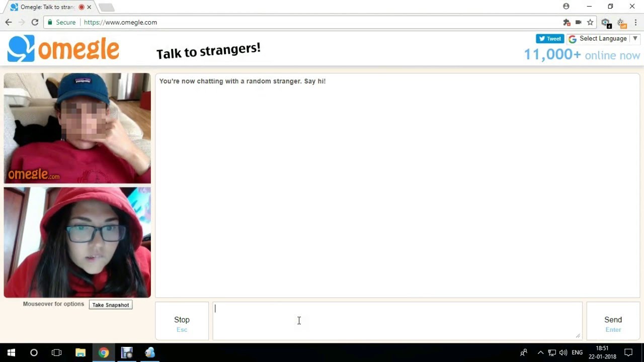Viewport: 644px width, 362px height.
Task: Click the Chrome icon on the taskbar
Action: (x=104, y=352)
